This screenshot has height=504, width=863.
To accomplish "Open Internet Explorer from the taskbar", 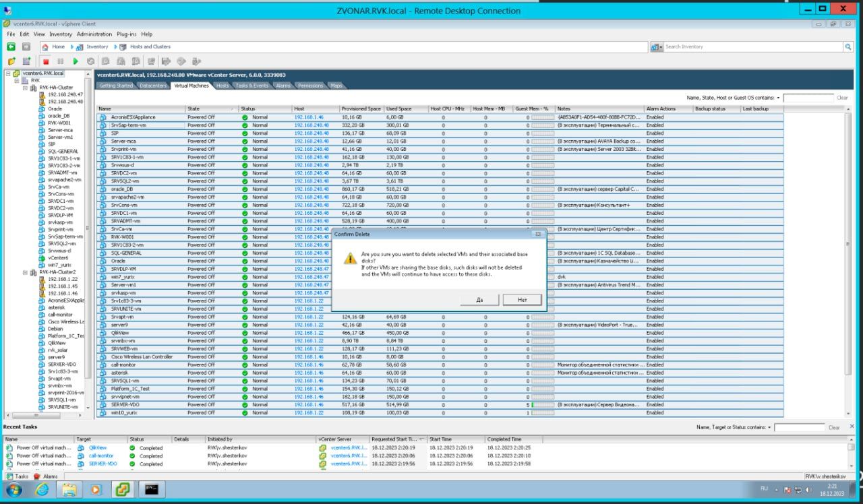I will 41,490.
